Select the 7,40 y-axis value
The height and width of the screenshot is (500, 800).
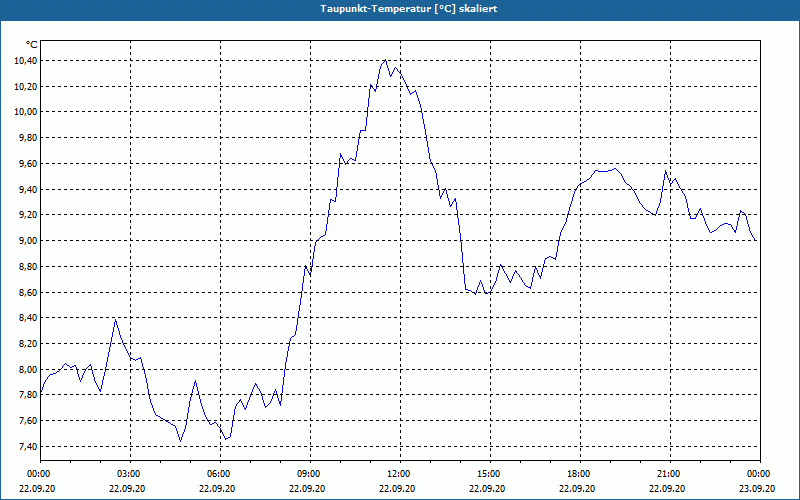click(29, 447)
